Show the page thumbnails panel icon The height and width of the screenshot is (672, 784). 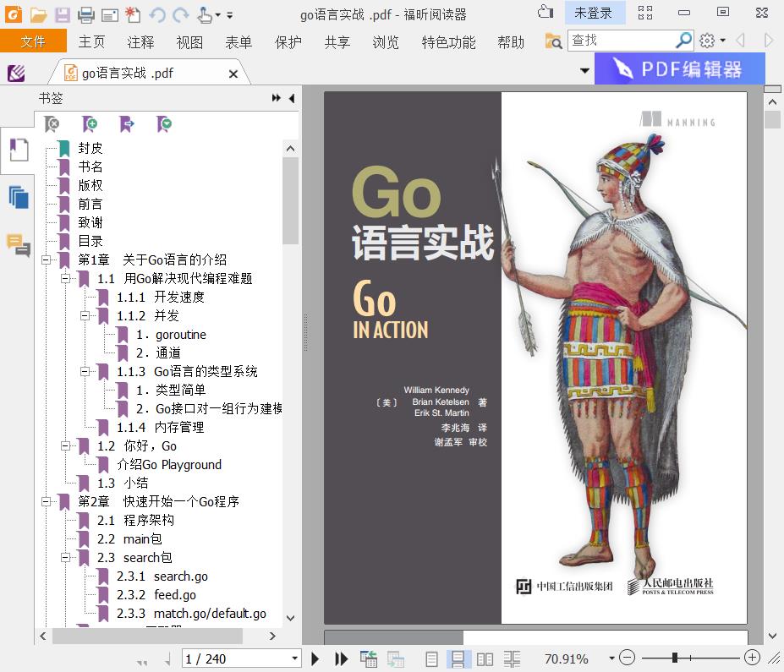(x=19, y=197)
